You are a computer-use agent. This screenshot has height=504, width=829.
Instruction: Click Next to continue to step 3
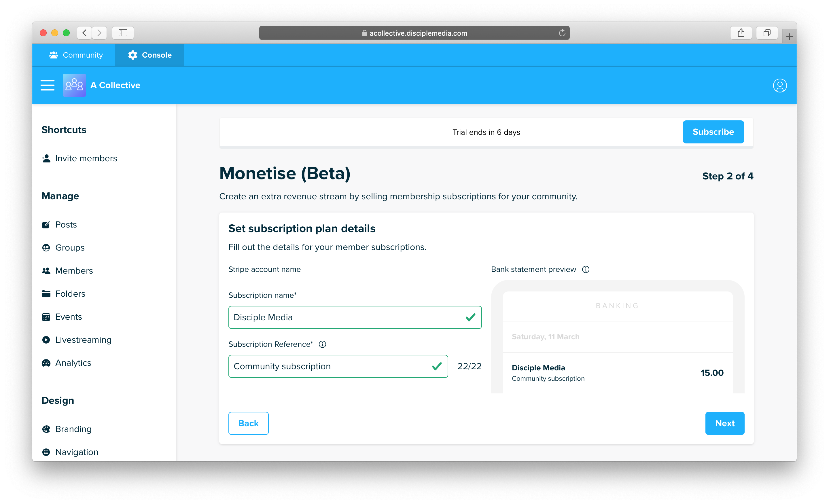(x=725, y=423)
